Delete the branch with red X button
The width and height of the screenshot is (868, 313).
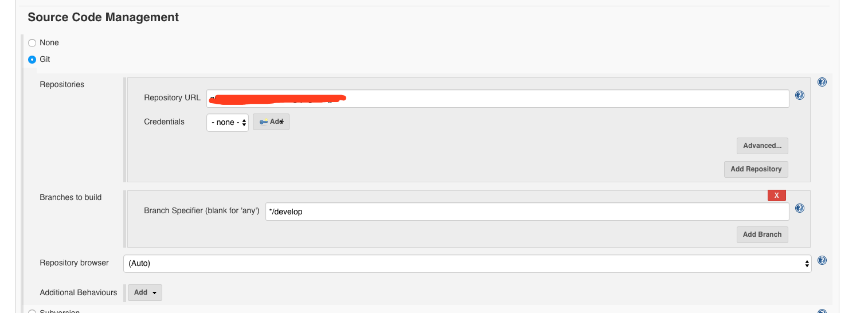click(776, 195)
